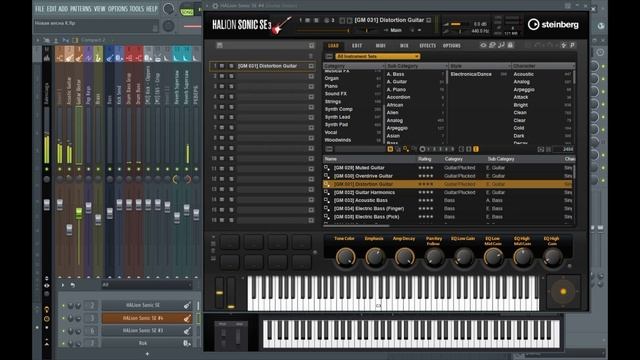The height and width of the screenshot is (360, 640).
Task: Click the mixer master track fader
Action: [47, 205]
